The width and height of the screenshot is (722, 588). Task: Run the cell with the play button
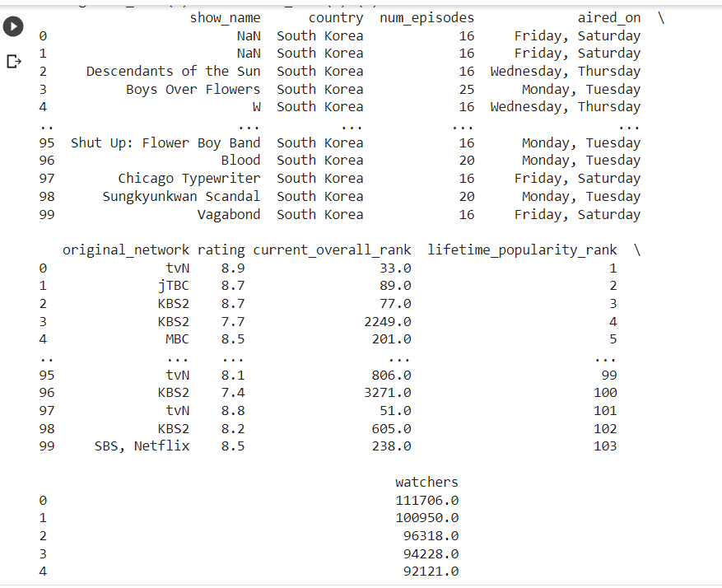[x=13, y=26]
